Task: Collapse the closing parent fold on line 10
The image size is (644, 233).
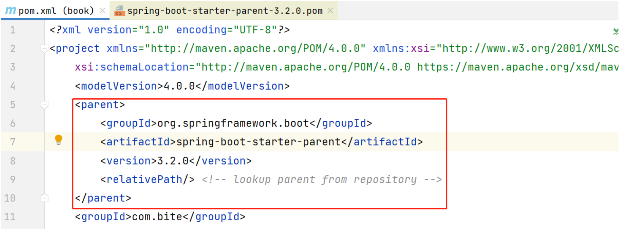Action: pos(44,198)
